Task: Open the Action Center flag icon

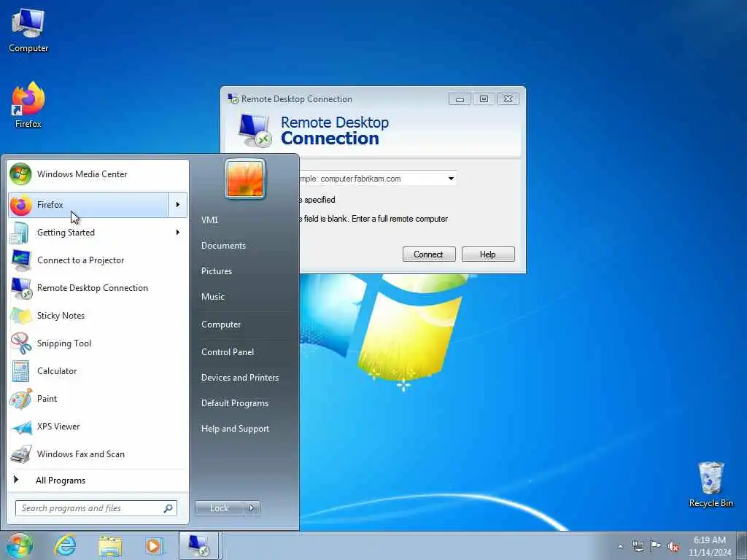Action: (656, 546)
